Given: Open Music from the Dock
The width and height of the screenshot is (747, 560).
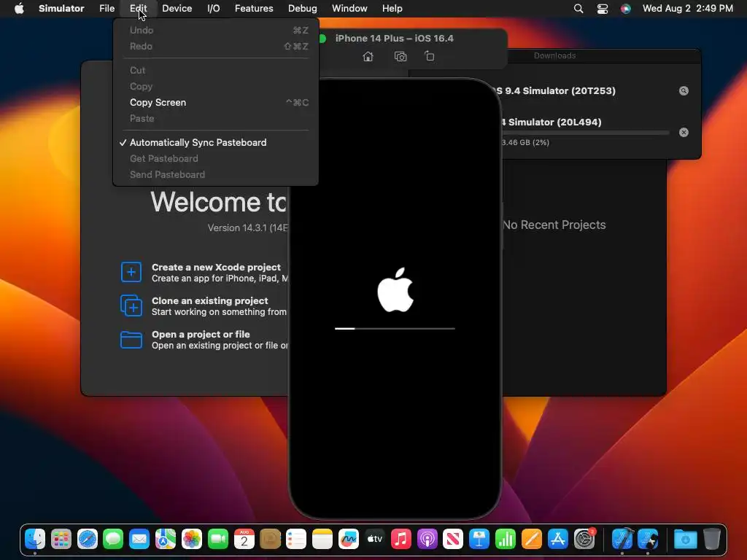Looking at the screenshot, I should click(400, 539).
